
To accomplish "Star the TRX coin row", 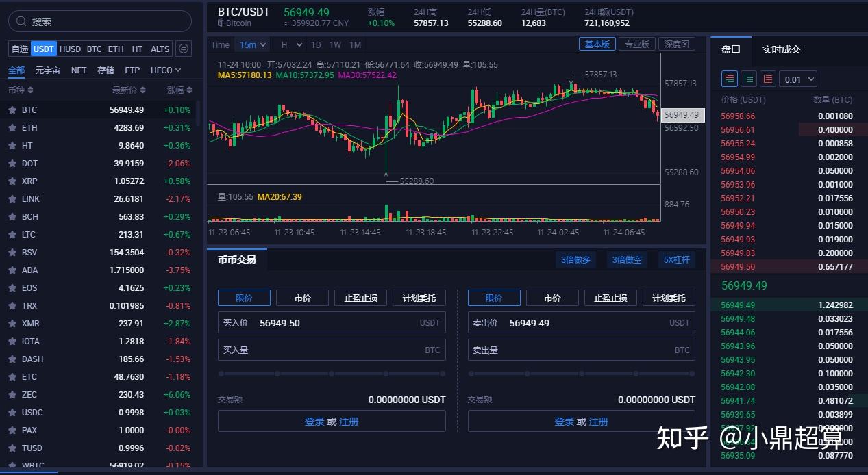I will pos(12,305).
